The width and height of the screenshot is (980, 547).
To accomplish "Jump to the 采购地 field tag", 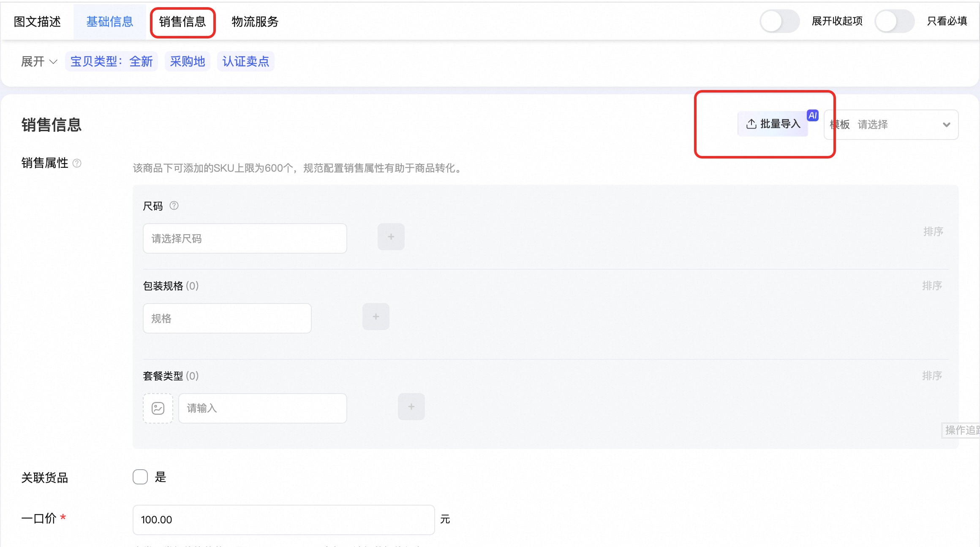I will (x=188, y=62).
